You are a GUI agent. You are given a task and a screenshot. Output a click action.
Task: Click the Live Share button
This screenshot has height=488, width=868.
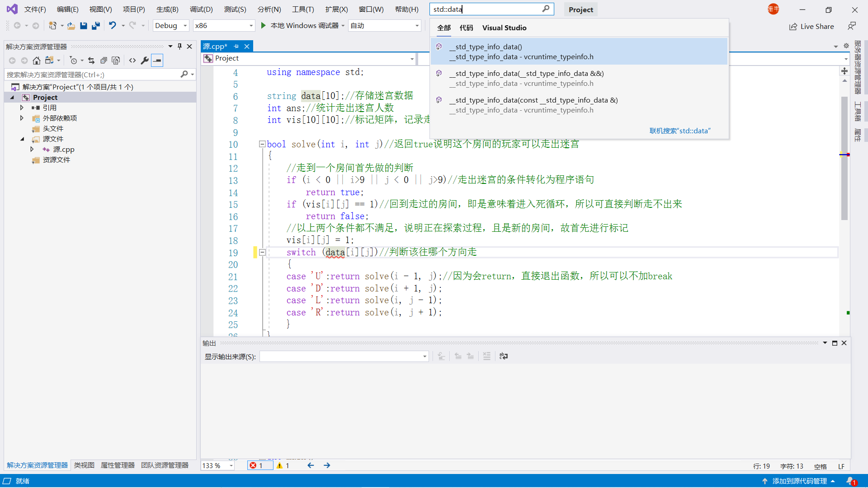811,27
